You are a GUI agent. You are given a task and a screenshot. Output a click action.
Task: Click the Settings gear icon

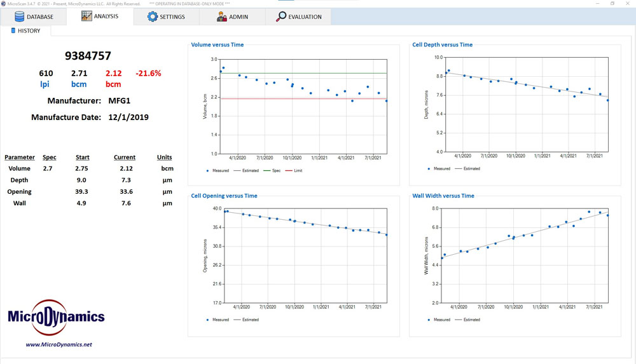(153, 17)
